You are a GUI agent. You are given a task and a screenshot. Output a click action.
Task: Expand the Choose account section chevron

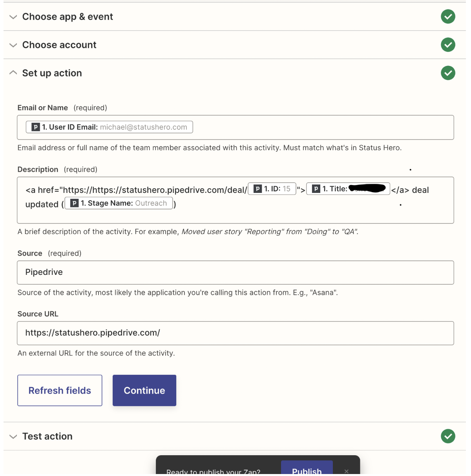tap(13, 45)
